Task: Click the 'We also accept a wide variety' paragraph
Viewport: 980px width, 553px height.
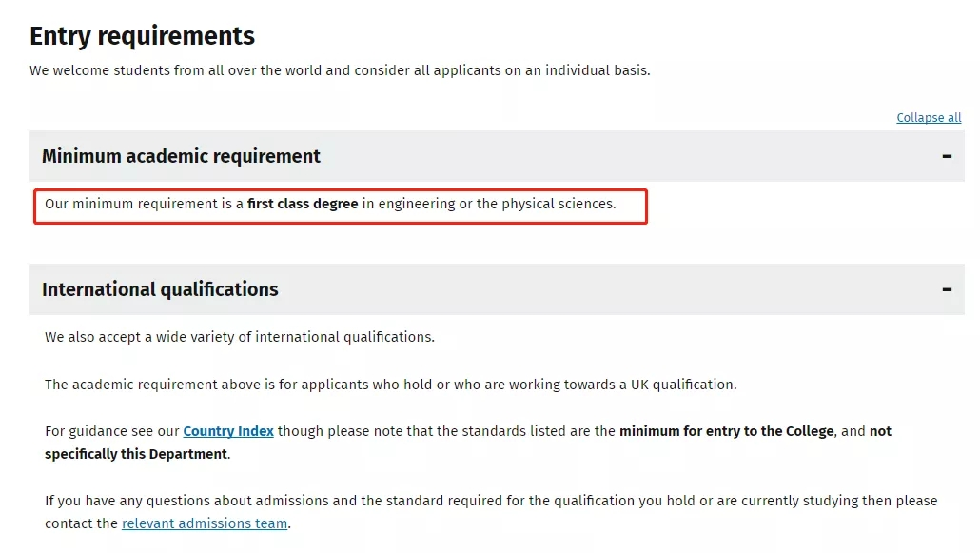Action: [240, 337]
